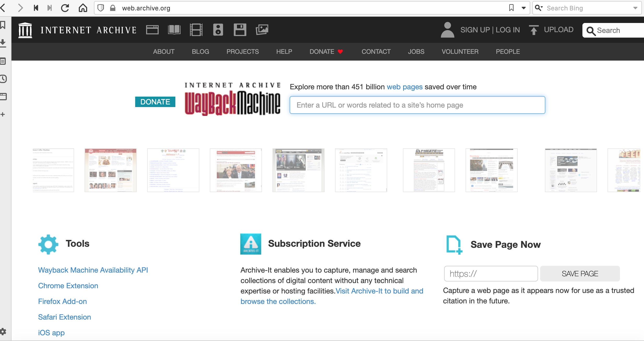644x341 pixels.
Task: Open the Yahoo! archived page thumbnail
Action: 173,170
